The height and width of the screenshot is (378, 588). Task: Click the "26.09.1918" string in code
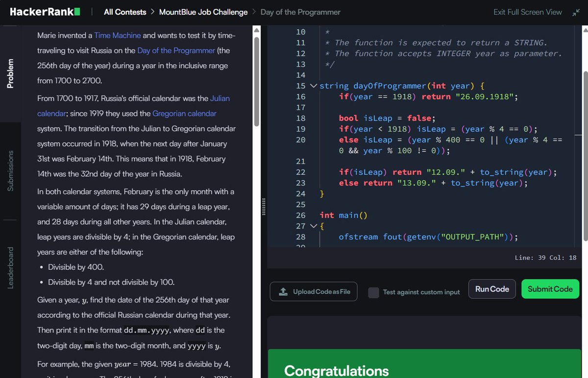(484, 96)
